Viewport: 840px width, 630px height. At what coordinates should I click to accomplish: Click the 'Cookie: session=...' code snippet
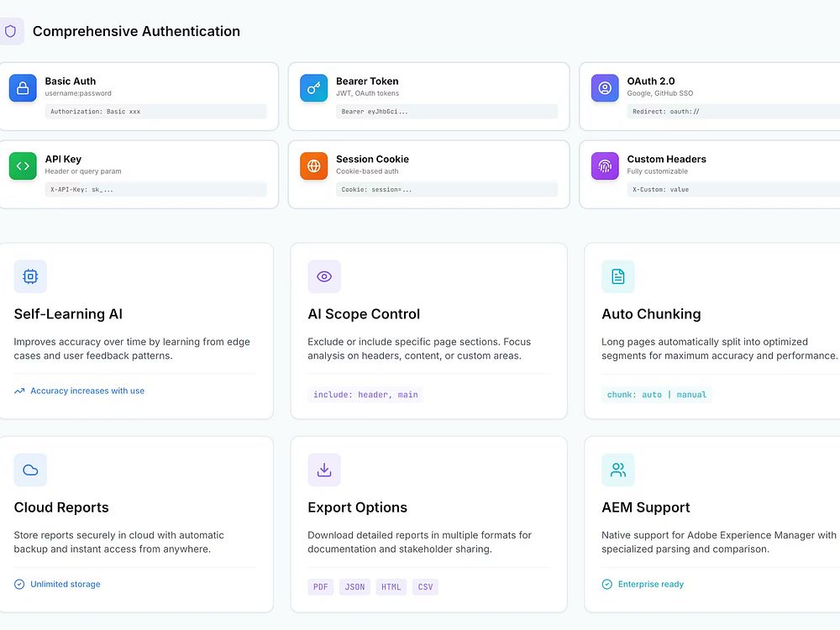[447, 190]
